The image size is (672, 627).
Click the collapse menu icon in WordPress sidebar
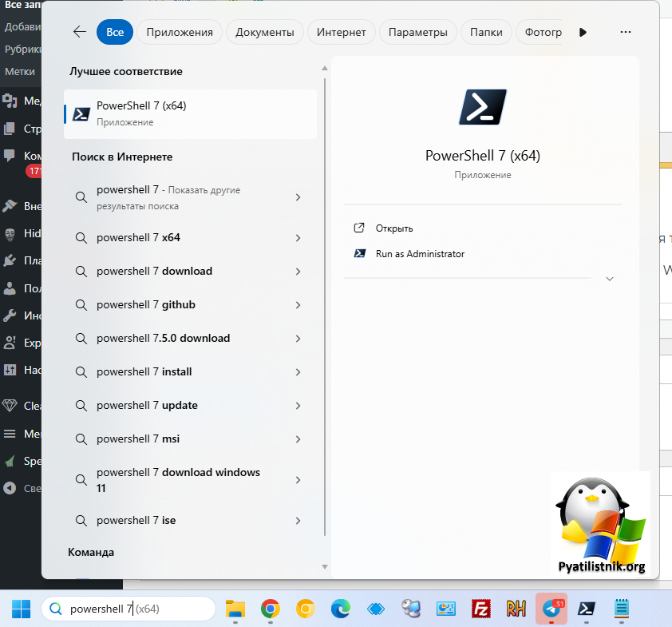tap(10, 488)
